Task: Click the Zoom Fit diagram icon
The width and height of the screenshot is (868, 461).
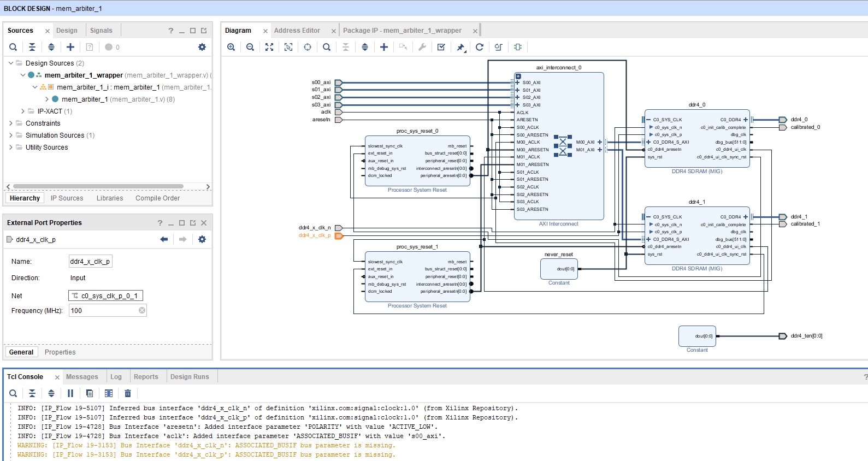Action: (x=269, y=47)
